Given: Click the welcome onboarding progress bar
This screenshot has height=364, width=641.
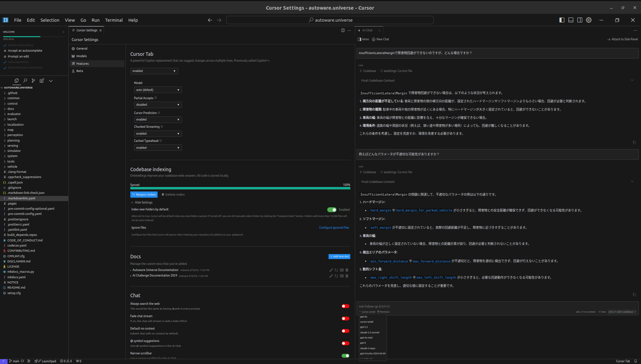Looking at the screenshot, I should (34, 37).
